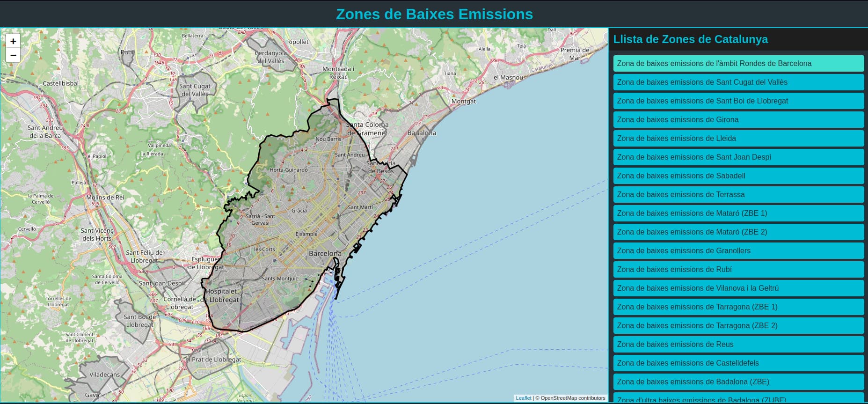The width and height of the screenshot is (868, 404).
Task: Click Sant Vicenç dels Horts map label
Action: 97,235
